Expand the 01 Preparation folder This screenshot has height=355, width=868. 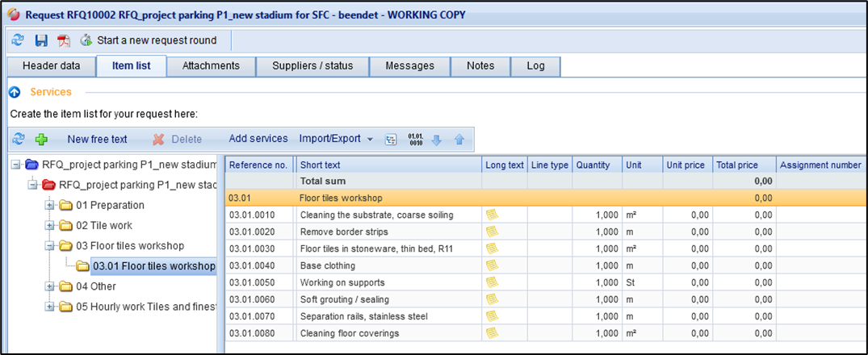50,205
